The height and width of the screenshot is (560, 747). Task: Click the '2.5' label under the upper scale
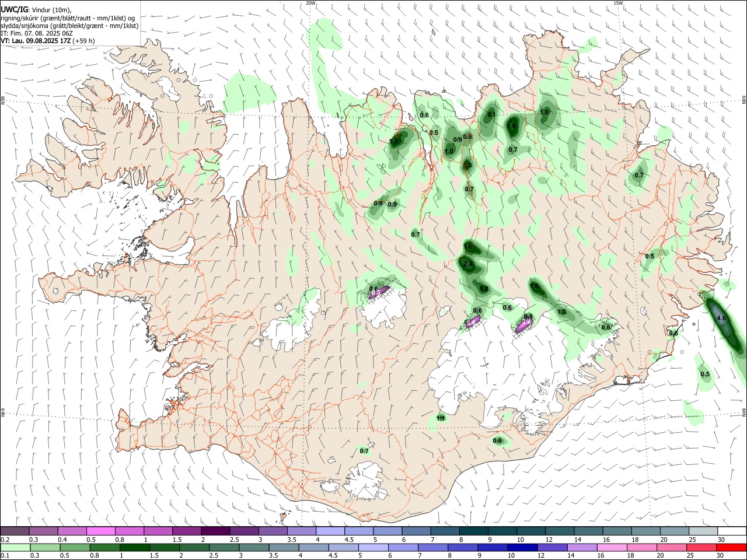(x=234, y=540)
